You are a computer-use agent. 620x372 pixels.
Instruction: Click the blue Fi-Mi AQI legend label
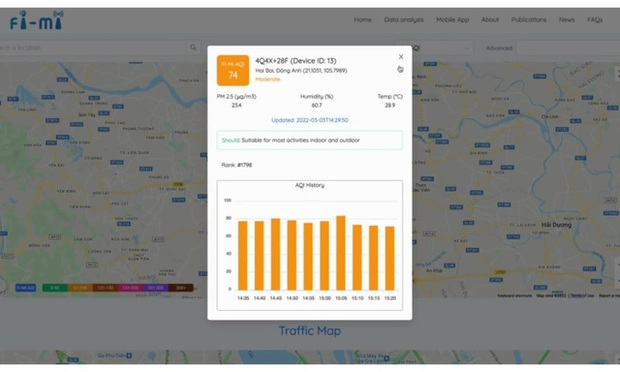(x=26, y=288)
